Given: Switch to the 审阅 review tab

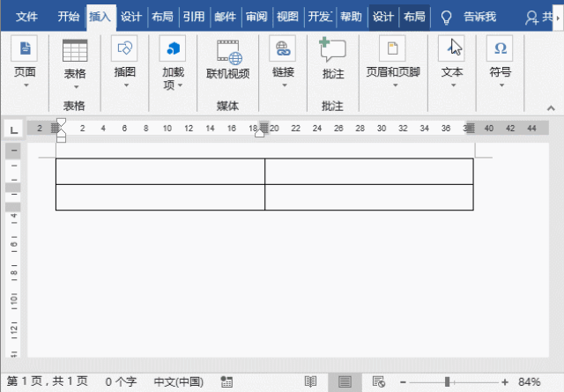Looking at the screenshot, I should coord(256,17).
